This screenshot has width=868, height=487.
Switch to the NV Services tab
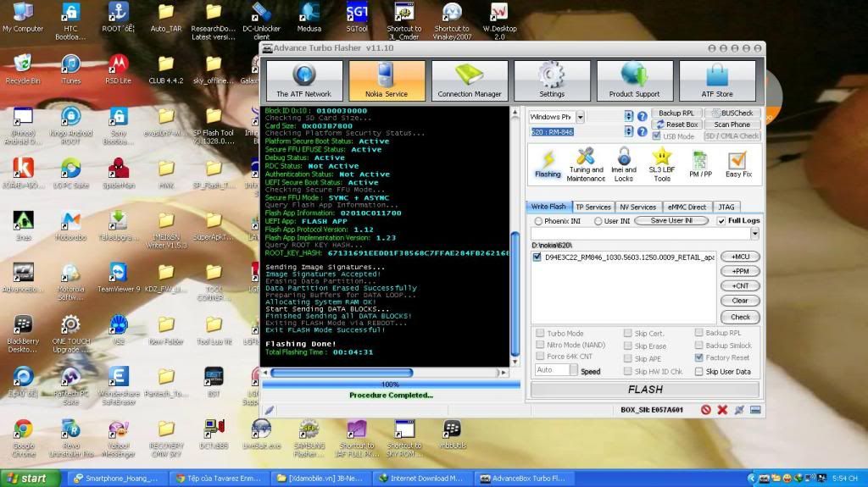coord(637,207)
